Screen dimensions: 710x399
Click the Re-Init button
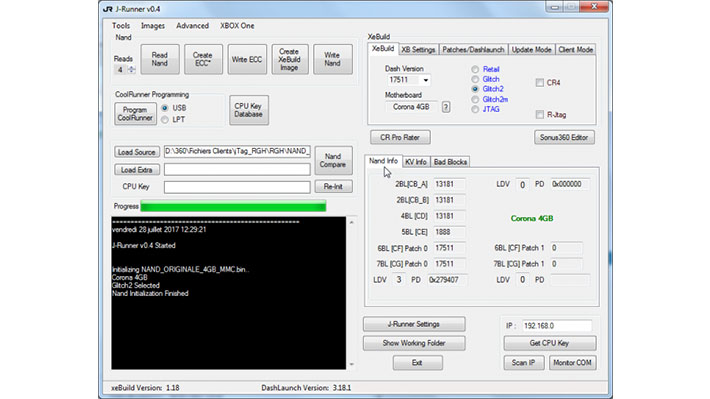[x=333, y=187]
